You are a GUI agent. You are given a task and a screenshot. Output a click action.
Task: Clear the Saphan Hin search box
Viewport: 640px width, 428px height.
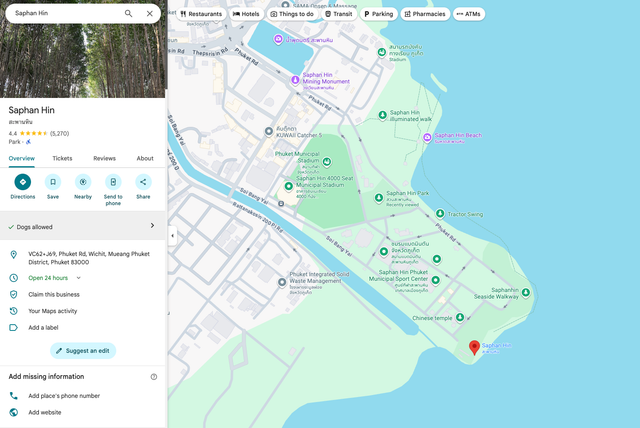(150, 13)
